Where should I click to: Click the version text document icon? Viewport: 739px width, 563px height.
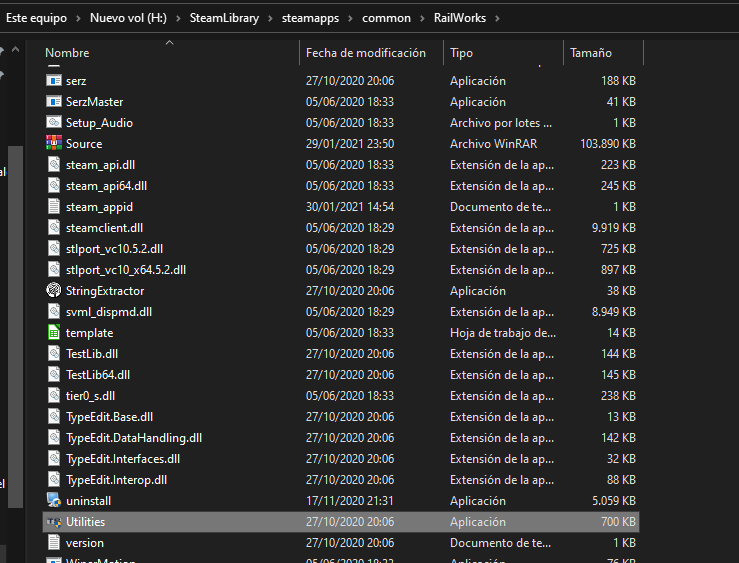[x=54, y=543]
